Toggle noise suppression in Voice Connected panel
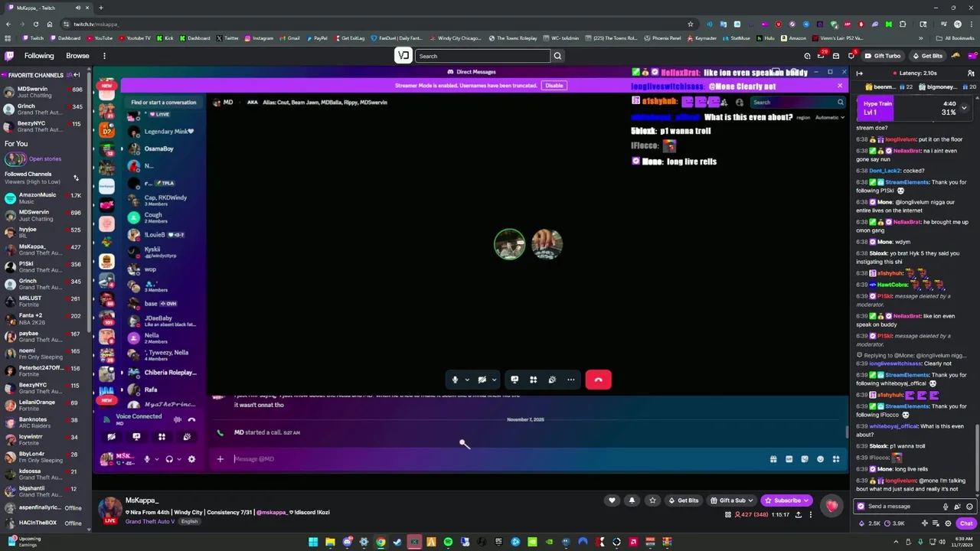 pos(178,419)
